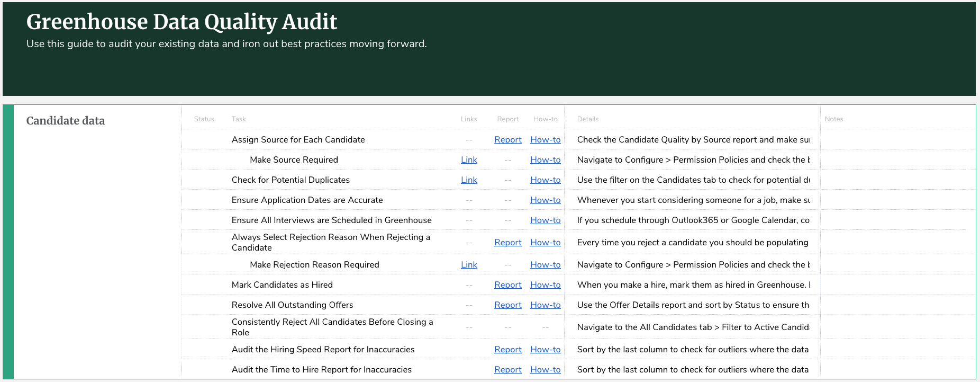Select details cell 'When you make a hire'
980x382 pixels.
point(693,285)
